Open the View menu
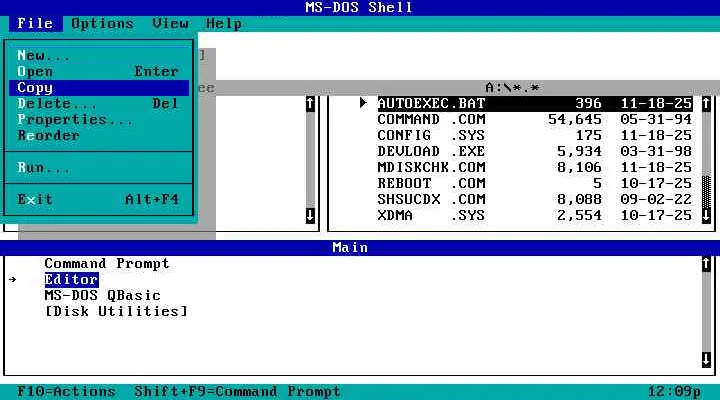Viewport: 720px width, 400px height. pyautogui.click(x=170, y=23)
